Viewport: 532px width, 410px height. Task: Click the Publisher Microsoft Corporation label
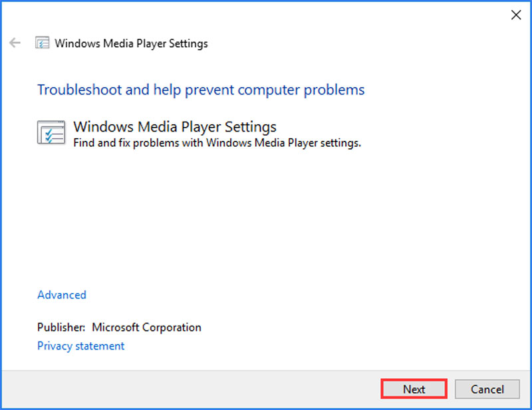tap(119, 327)
